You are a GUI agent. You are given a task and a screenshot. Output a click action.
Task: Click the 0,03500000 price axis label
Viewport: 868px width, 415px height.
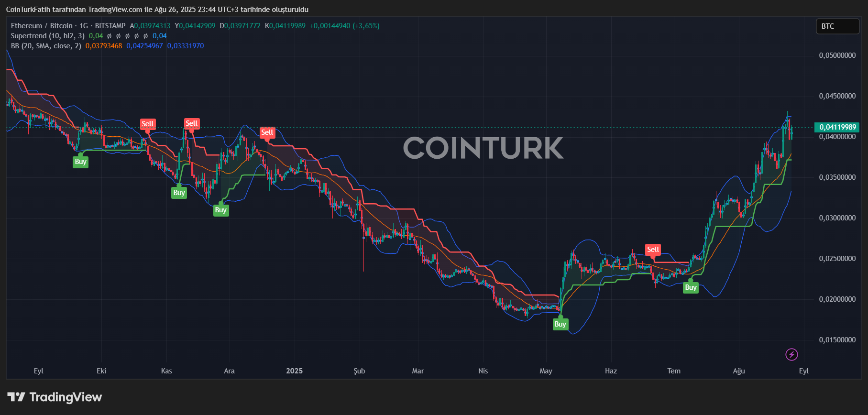(x=837, y=177)
